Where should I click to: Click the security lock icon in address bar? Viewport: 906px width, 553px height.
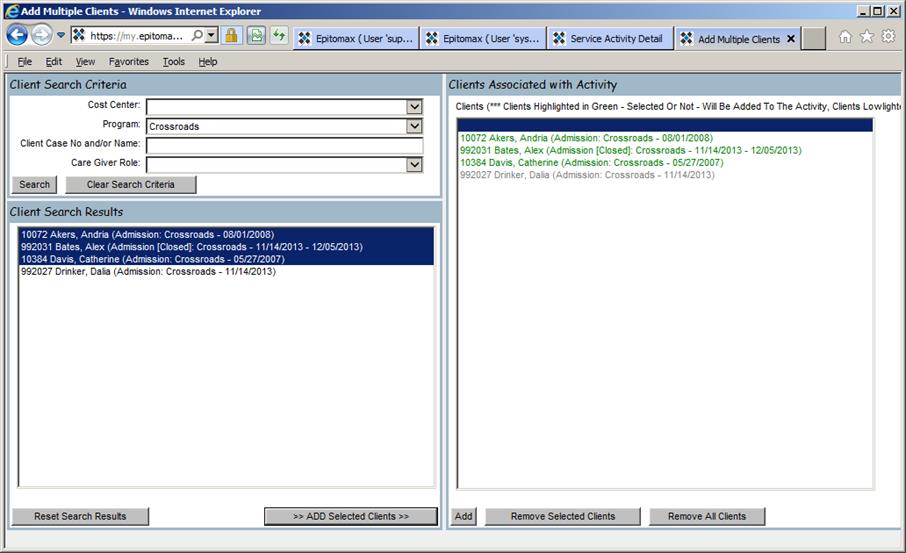(231, 36)
